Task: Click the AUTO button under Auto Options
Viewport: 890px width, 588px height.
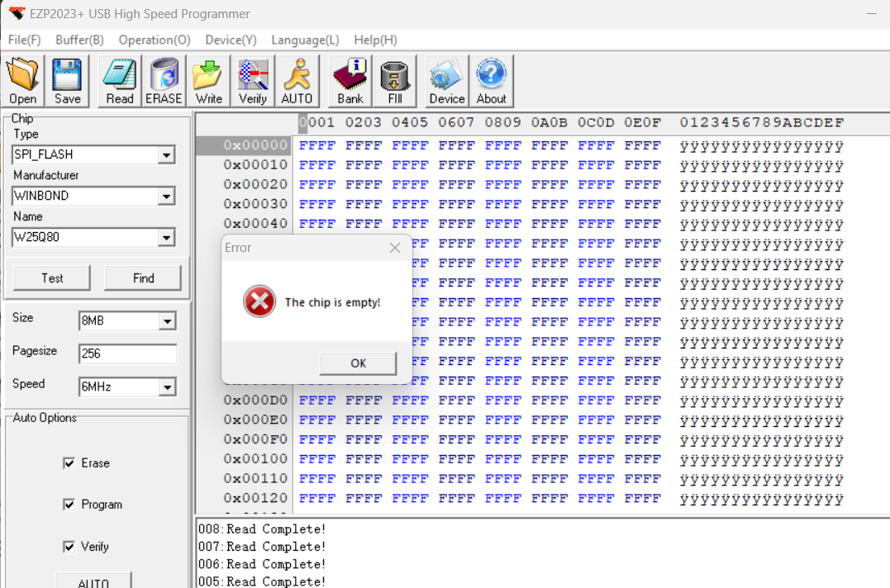Action: pos(93,581)
